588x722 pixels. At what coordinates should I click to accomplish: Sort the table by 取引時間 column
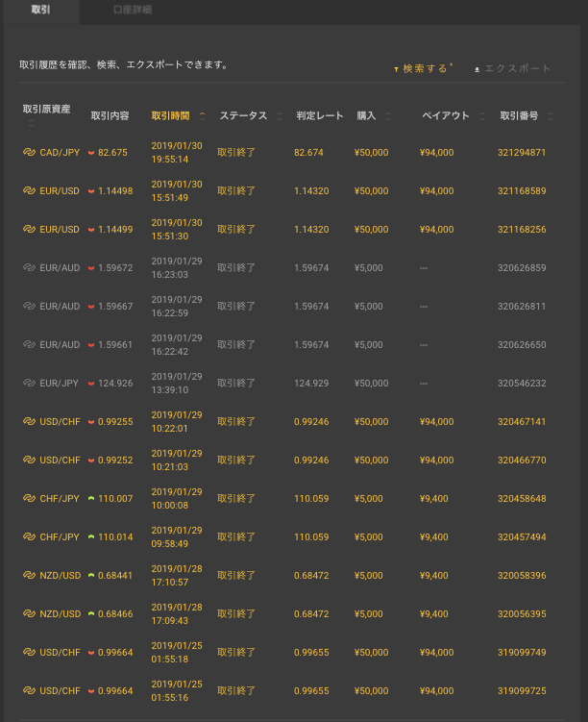pos(178,115)
